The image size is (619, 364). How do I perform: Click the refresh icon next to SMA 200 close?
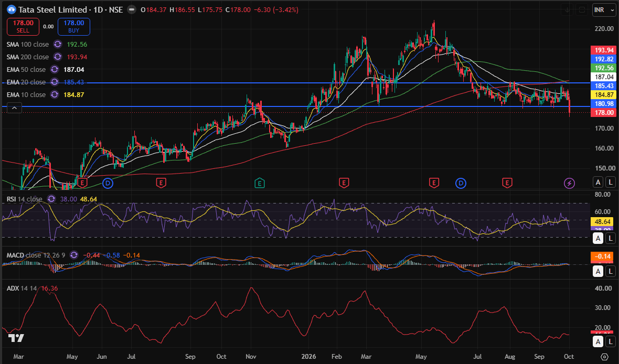pos(58,57)
